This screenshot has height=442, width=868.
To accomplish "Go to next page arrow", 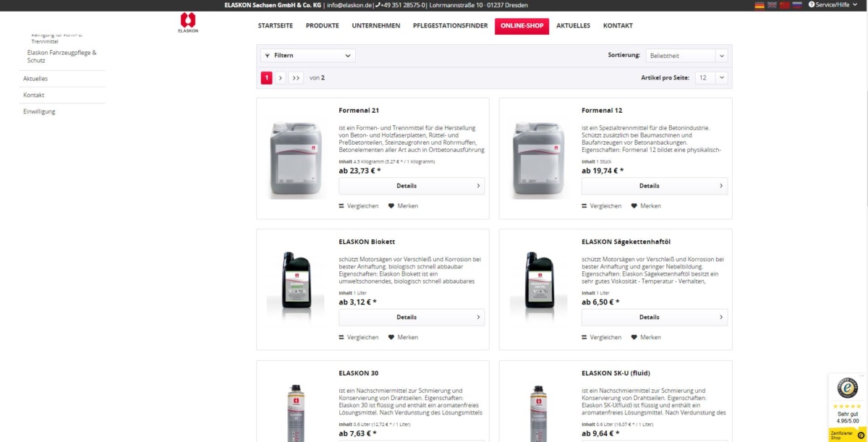I will 281,77.
